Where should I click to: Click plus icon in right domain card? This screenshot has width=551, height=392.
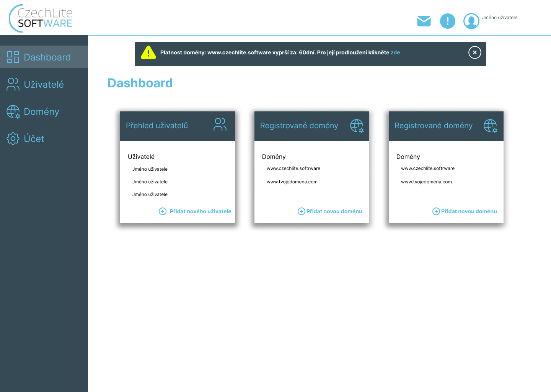click(x=436, y=211)
